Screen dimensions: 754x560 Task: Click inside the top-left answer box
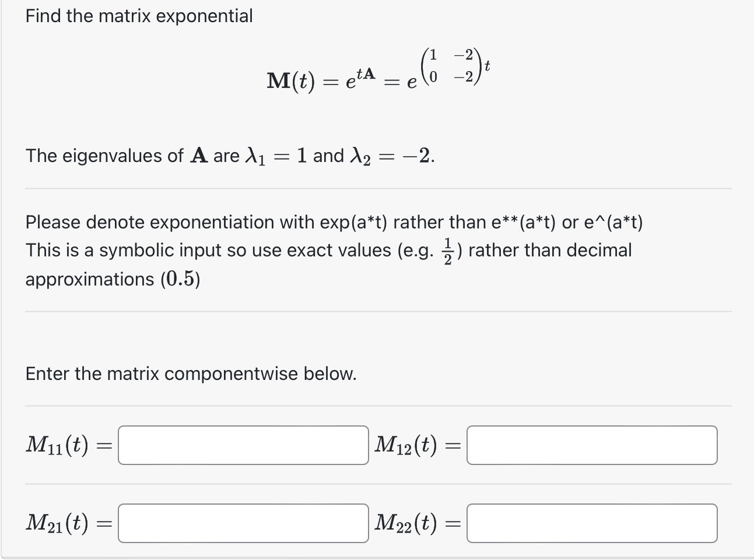(x=243, y=445)
